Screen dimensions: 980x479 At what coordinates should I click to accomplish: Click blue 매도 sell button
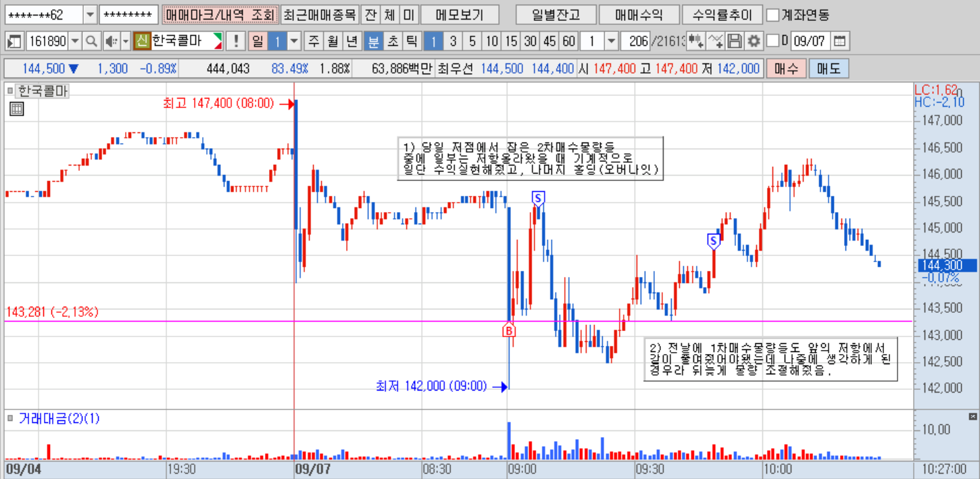[829, 68]
